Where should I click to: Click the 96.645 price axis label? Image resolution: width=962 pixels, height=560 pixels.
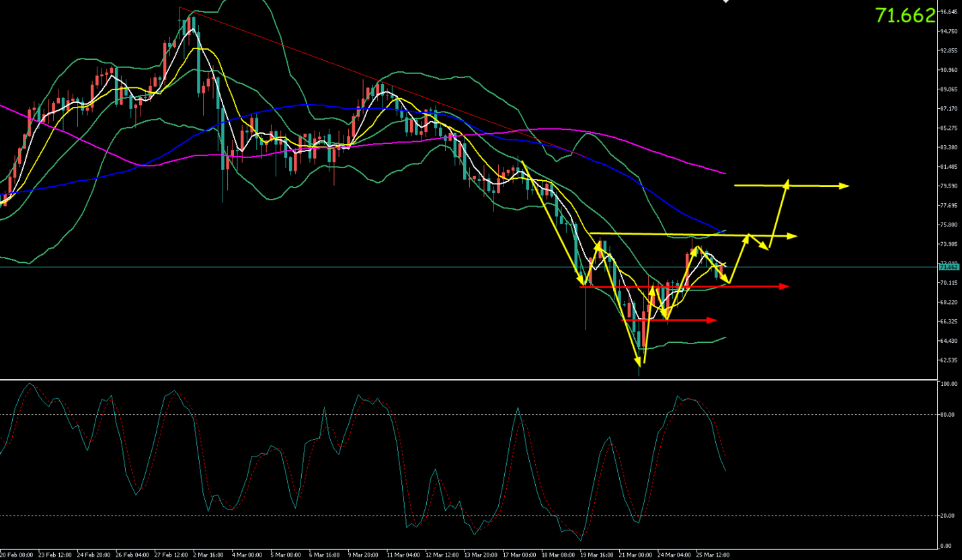click(x=949, y=12)
